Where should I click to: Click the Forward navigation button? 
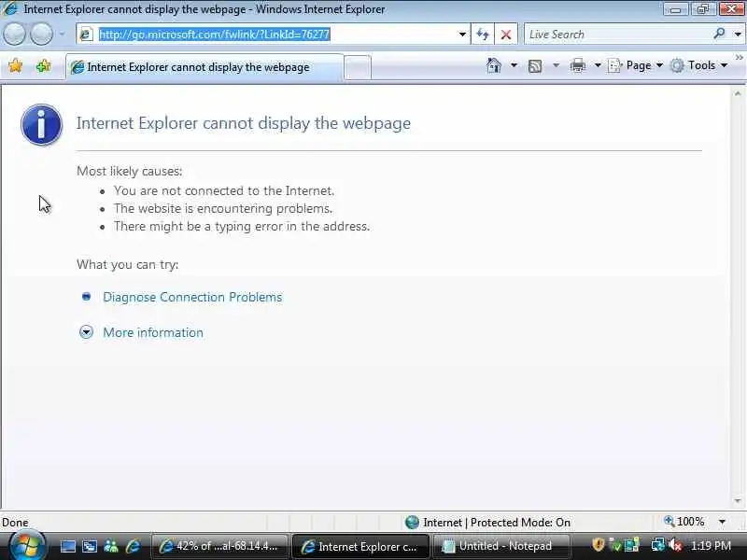click(41, 35)
